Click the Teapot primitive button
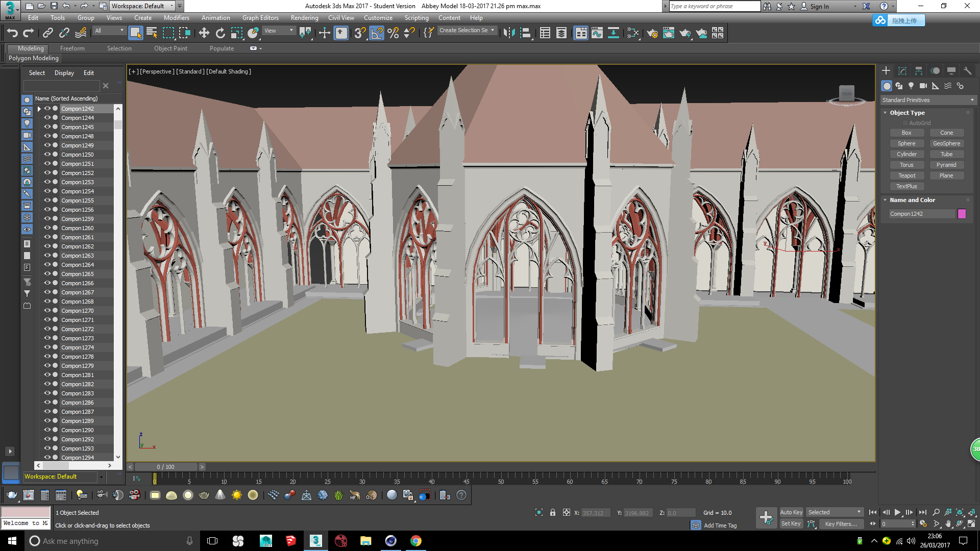Image resolution: width=980 pixels, height=551 pixels. point(906,176)
